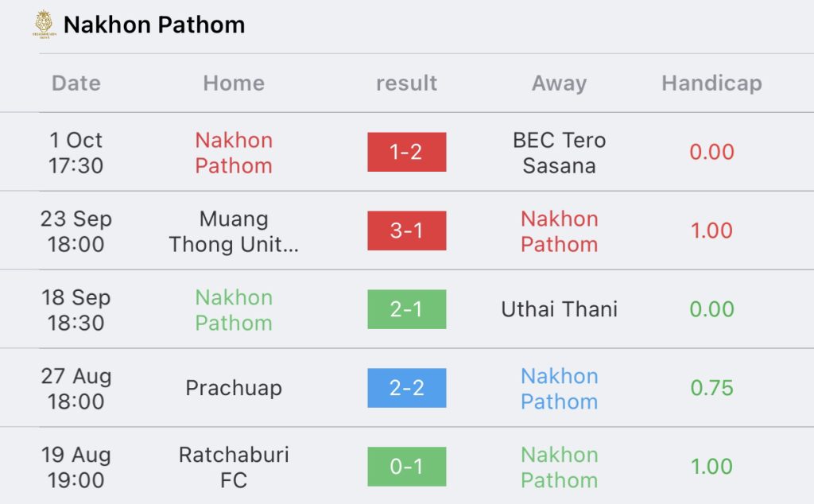The width and height of the screenshot is (814, 504).
Task: Click the Home column header
Action: (x=234, y=83)
